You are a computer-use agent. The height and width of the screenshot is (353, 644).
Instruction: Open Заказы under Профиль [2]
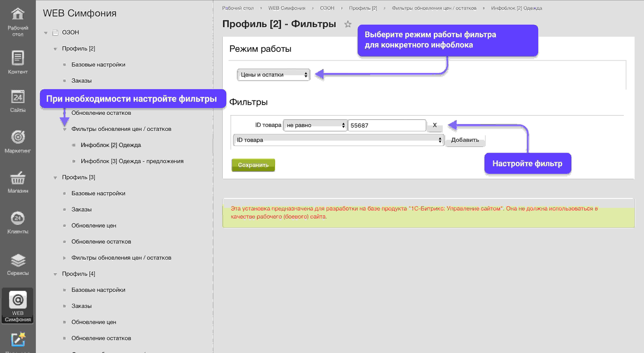81,81
